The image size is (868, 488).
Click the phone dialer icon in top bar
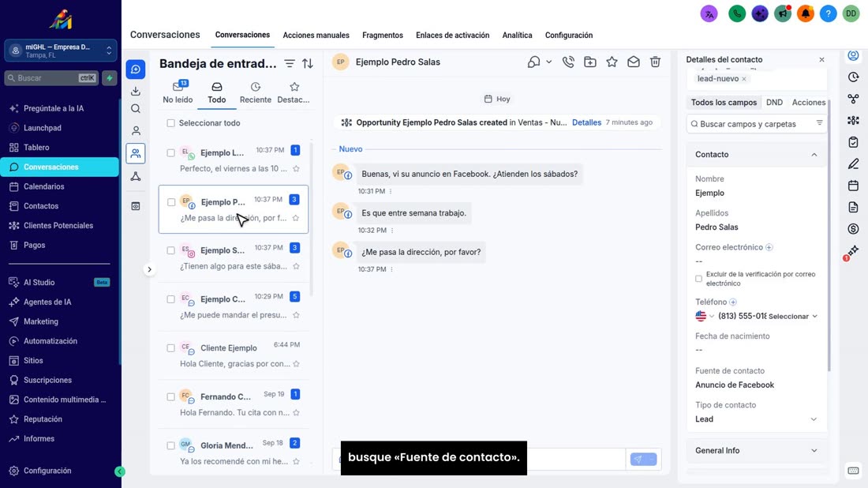(x=737, y=14)
